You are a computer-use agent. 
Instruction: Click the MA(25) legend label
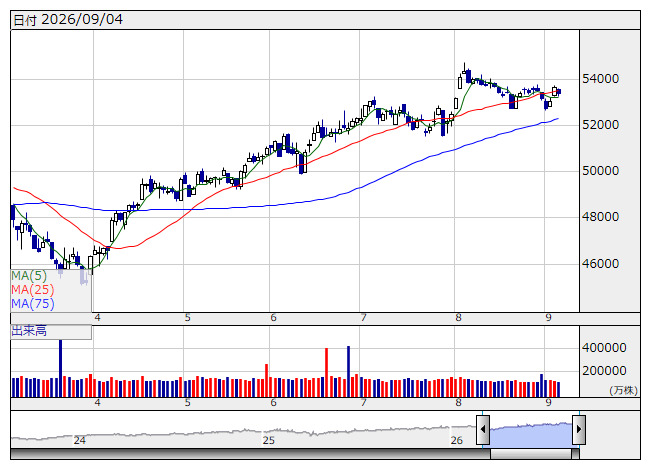(32, 290)
